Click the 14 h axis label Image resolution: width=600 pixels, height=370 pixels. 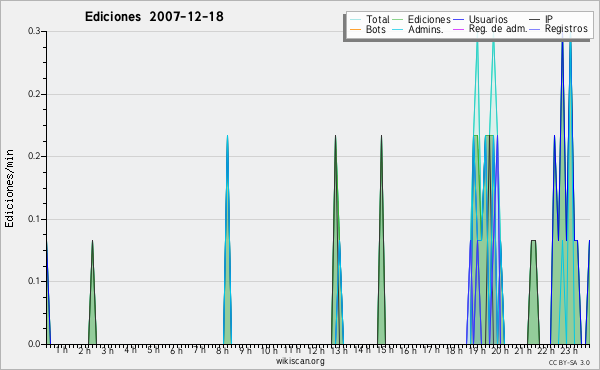(362, 349)
